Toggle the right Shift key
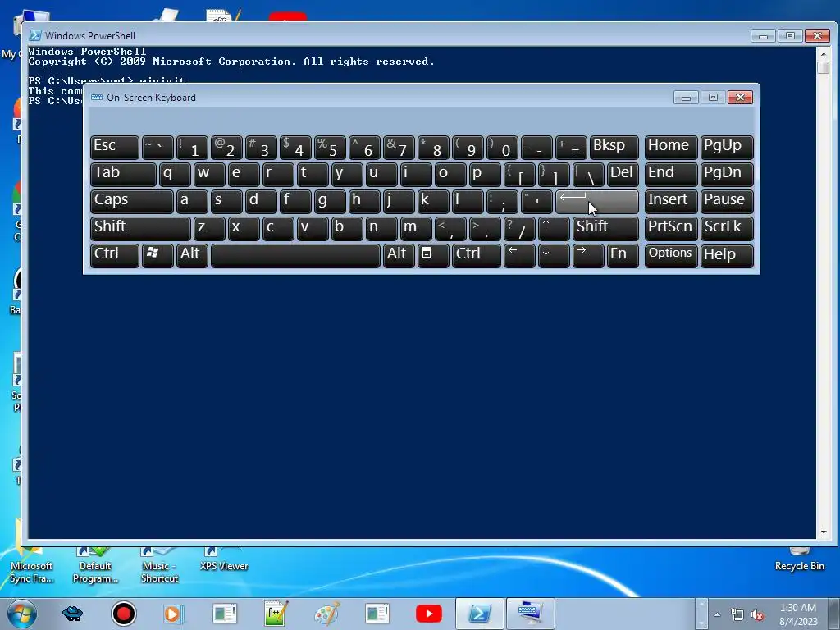 point(605,228)
